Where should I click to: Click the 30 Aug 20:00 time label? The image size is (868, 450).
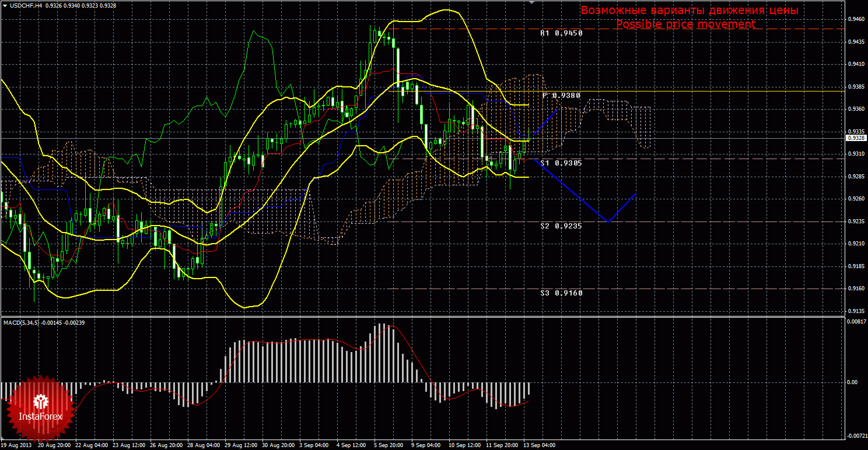click(x=278, y=445)
